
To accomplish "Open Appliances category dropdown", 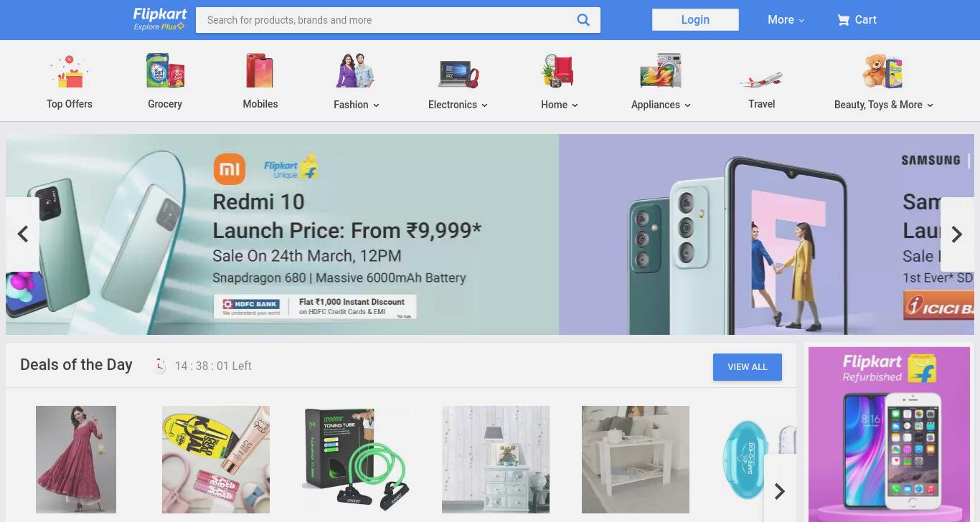I will (x=661, y=105).
